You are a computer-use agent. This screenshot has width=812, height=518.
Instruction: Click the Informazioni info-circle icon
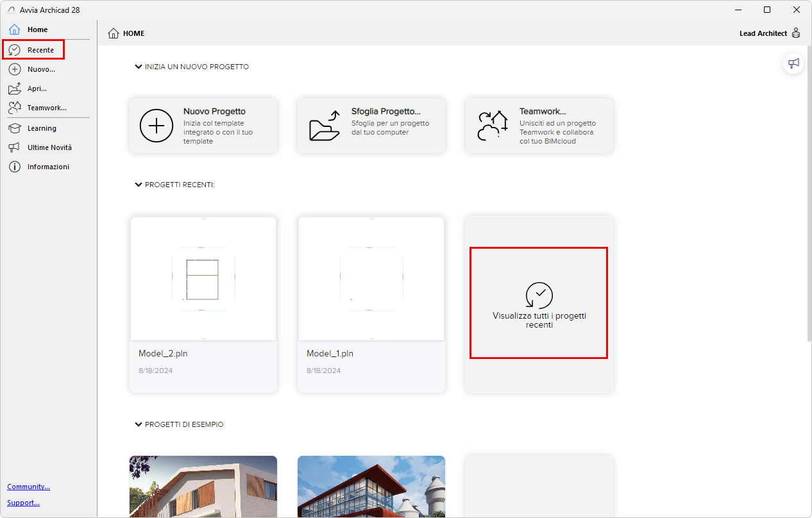tap(15, 167)
